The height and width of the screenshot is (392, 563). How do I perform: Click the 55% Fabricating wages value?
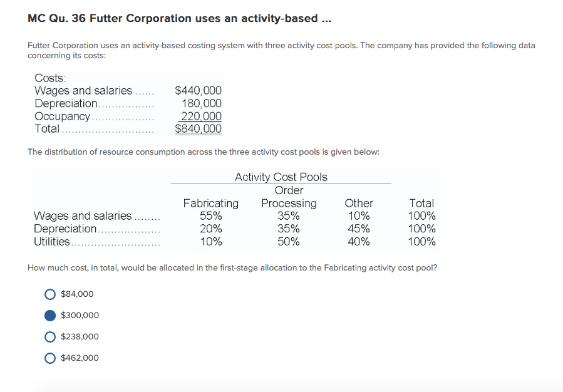pyautogui.click(x=210, y=215)
